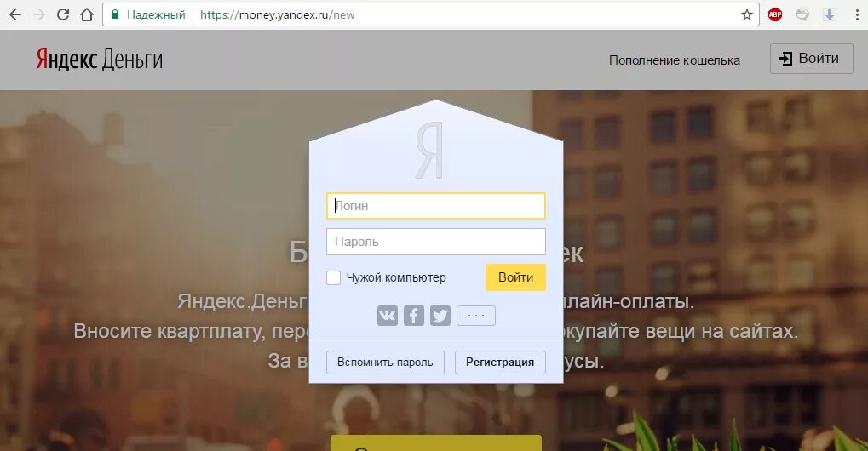Open the Adblock Plus extension icon

click(x=775, y=15)
